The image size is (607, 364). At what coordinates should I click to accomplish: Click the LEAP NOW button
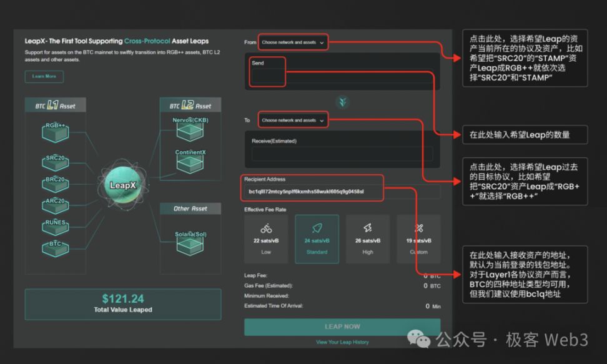coord(342,327)
